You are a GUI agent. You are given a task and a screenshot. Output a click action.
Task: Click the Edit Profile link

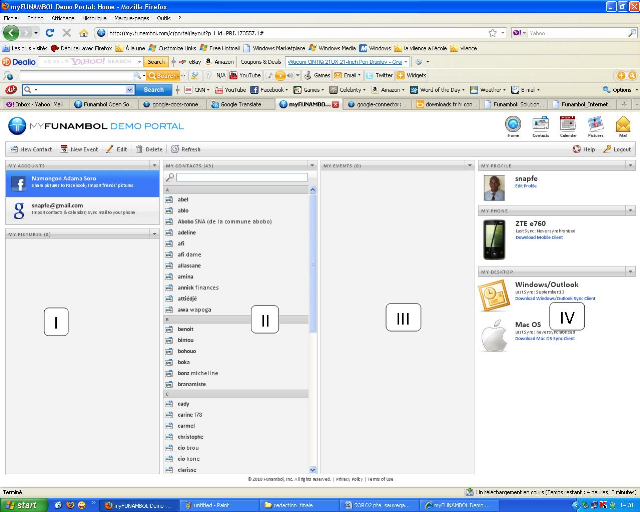[x=526, y=186]
